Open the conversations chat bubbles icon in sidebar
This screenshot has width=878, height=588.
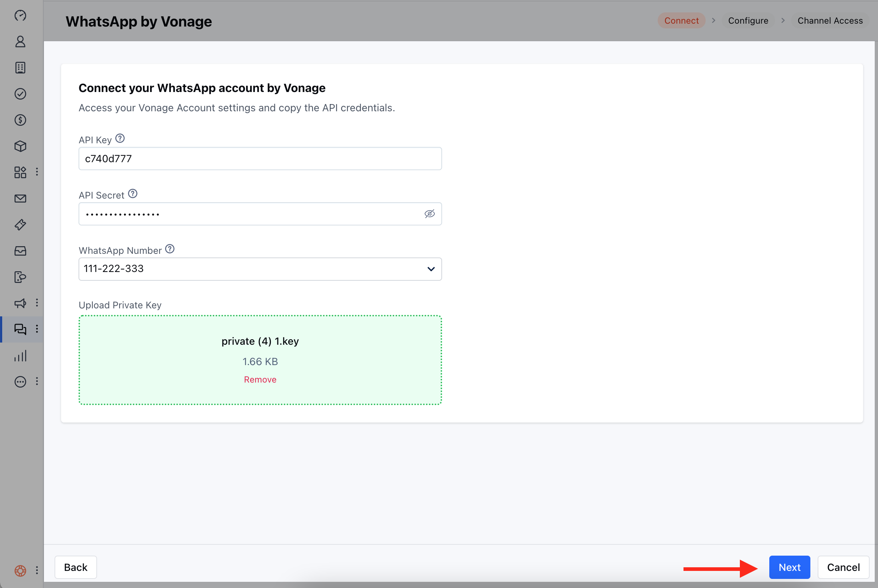click(20, 329)
